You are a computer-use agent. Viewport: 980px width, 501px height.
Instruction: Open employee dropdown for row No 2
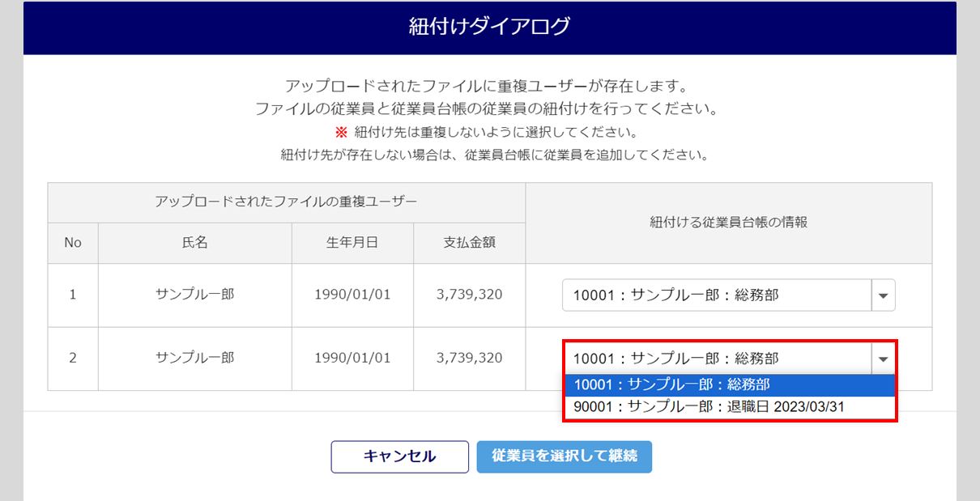[x=729, y=359]
